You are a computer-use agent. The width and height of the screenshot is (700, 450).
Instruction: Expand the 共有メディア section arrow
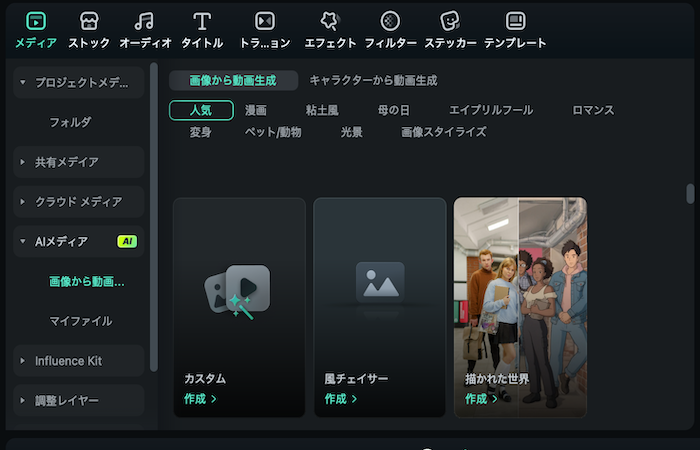pyautogui.click(x=23, y=162)
